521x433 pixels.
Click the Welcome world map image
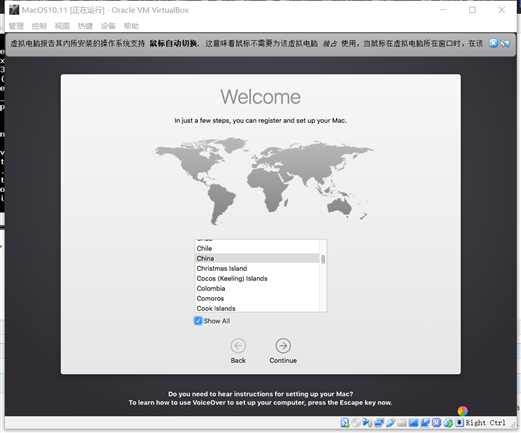coord(264,181)
